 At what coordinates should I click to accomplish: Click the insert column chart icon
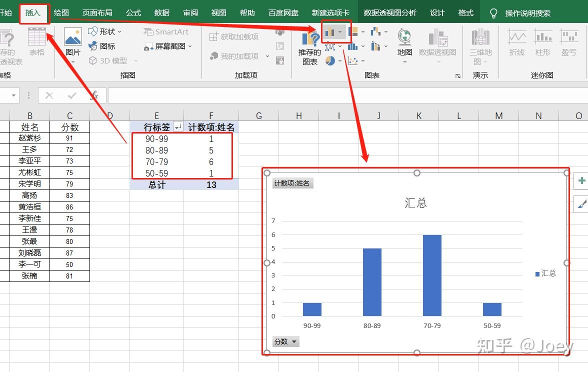tap(330, 31)
